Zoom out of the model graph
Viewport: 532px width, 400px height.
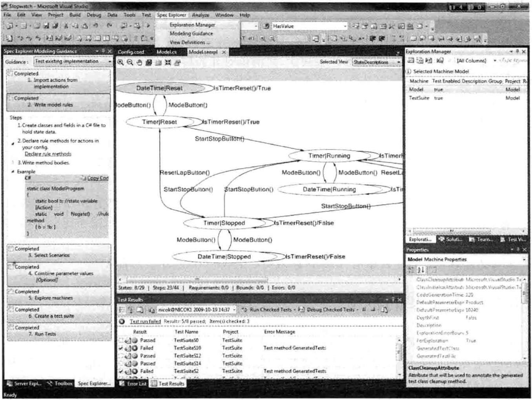coord(130,62)
